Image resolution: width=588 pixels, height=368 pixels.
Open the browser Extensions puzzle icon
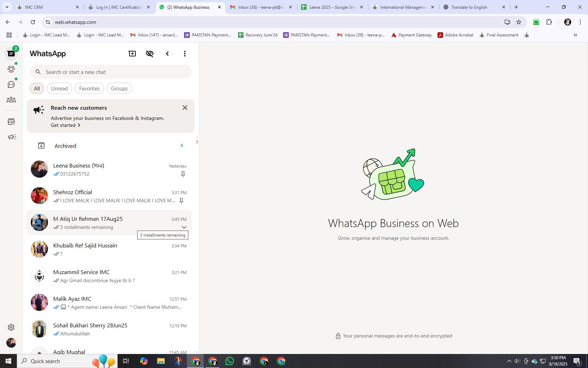(x=549, y=22)
